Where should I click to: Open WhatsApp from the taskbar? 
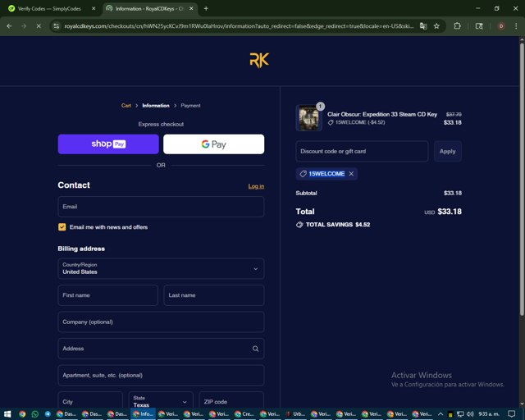pos(34,414)
